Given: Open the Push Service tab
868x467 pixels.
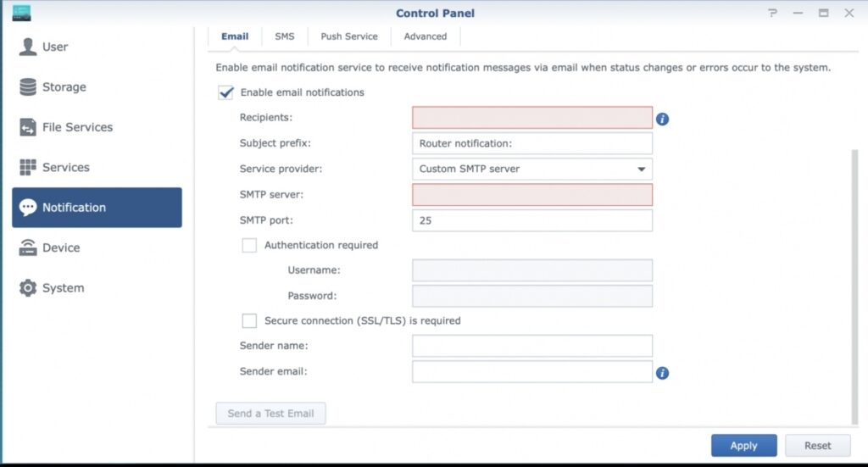Looking at the screenshot, I should click(x=349, y=36).
